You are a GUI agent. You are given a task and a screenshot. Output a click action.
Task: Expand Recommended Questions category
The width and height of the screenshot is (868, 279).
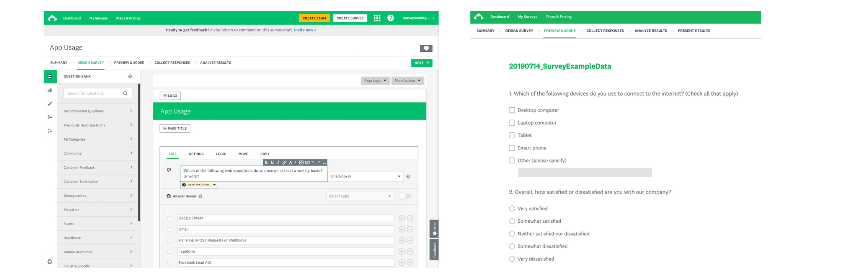click(x=98, y=111)
